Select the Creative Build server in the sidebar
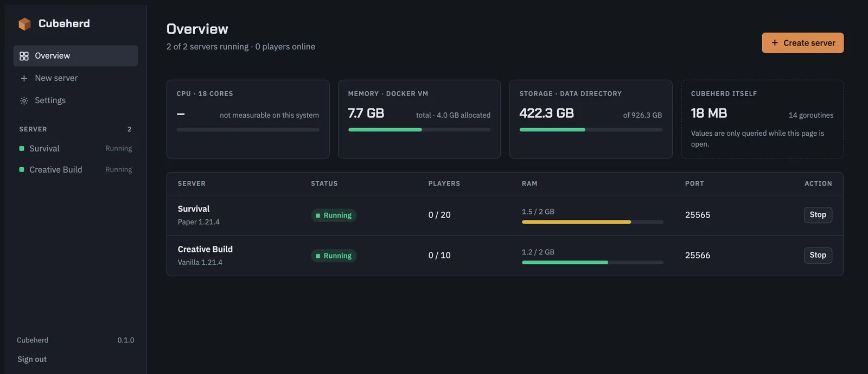Screen dimensions: 868x374 coord(75,169)
